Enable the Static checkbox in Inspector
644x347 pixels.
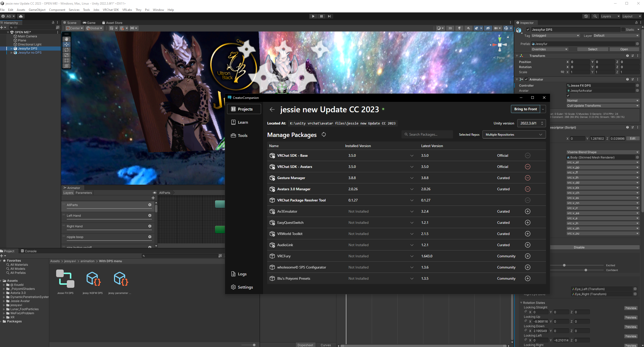click(x=623, y=29)
